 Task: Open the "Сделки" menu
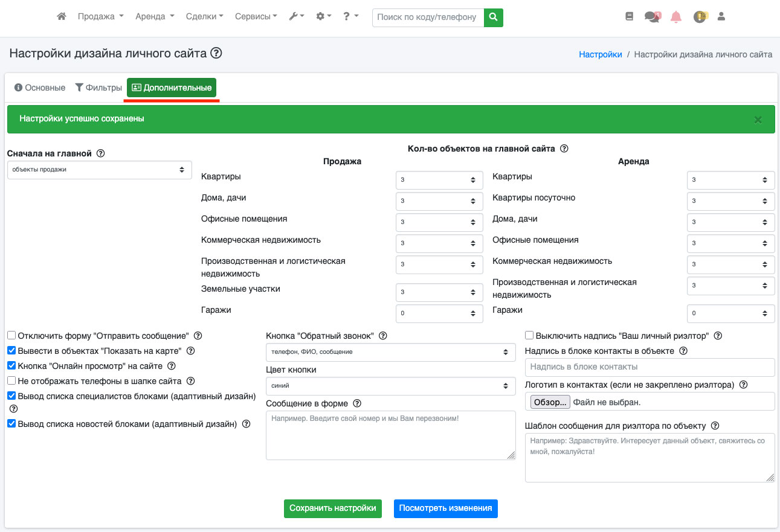point(205,17)
